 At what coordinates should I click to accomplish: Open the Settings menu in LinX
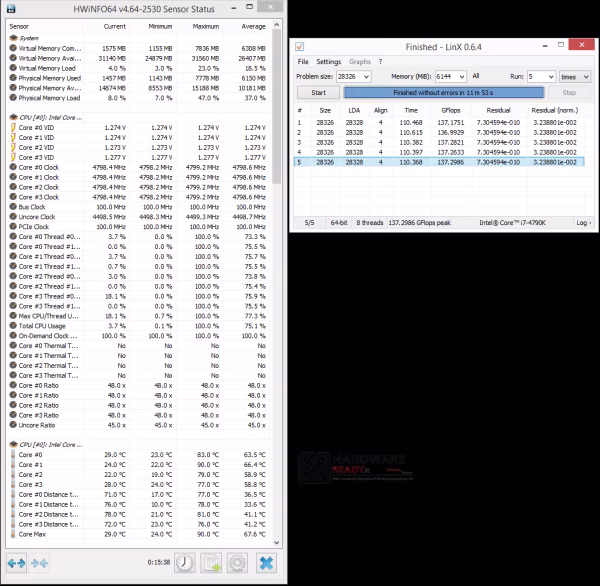click(328, 62)
